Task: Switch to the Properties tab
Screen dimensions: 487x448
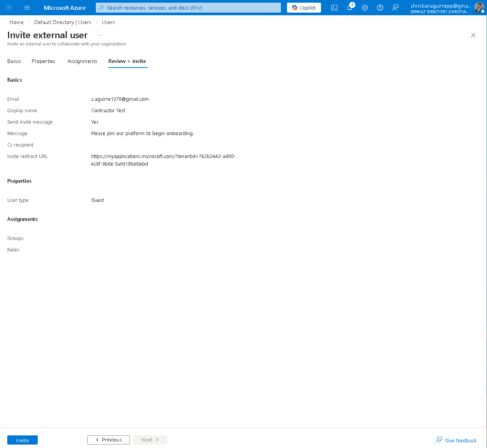Action: point(44,61)
